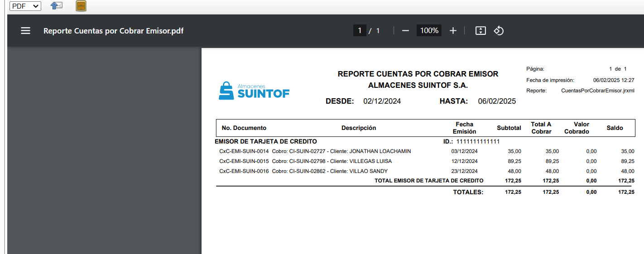Rotate the document counterclockwise
The width and height of the screenshot is (644, 254).
point(499,31)
